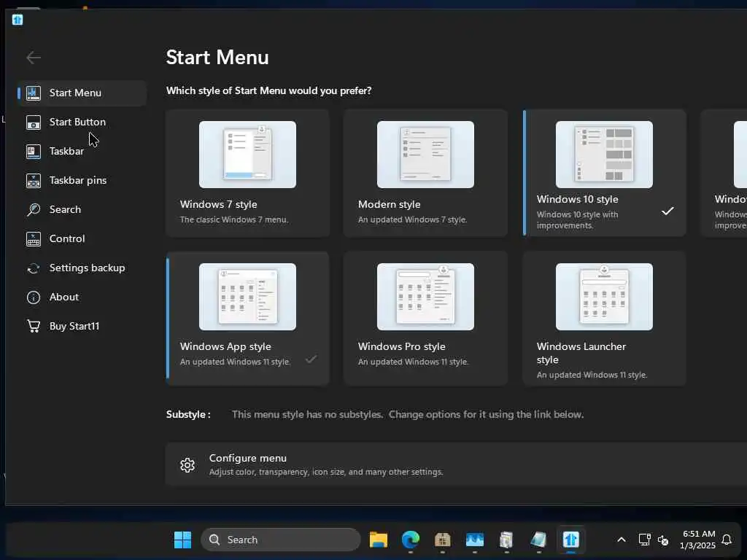The height and width of the screenshot is (560, 747).
Task: Click the Configure menu gear icon
Action: pos(187,464)
